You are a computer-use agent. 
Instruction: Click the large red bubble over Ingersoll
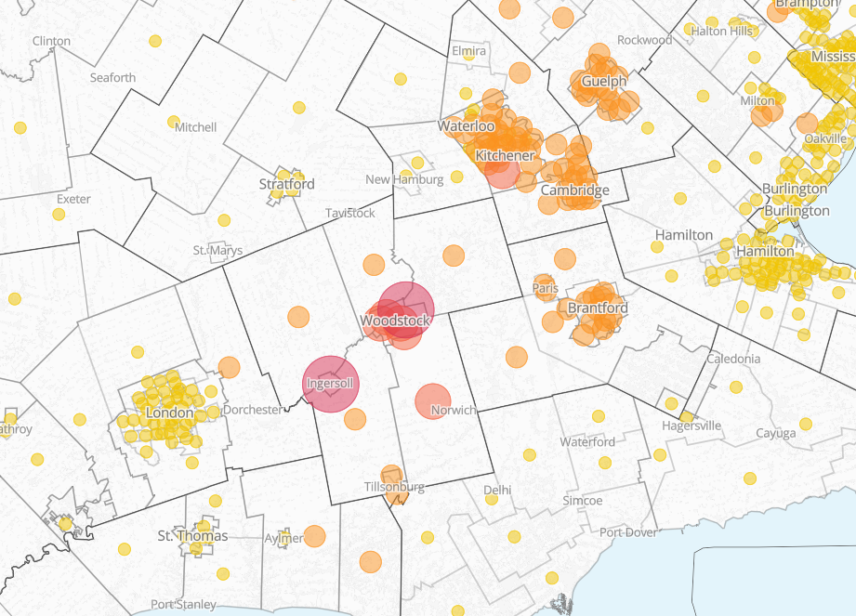tap(331, 383)
